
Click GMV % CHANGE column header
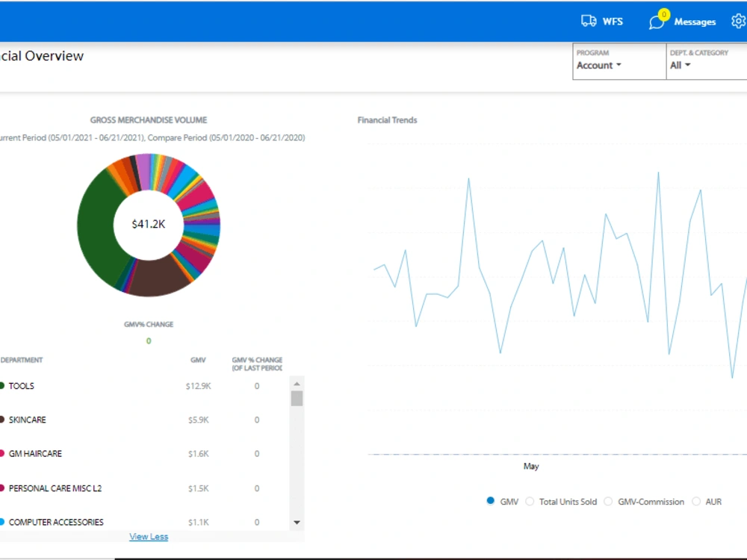pyautogui.click(x=257, y=364)
